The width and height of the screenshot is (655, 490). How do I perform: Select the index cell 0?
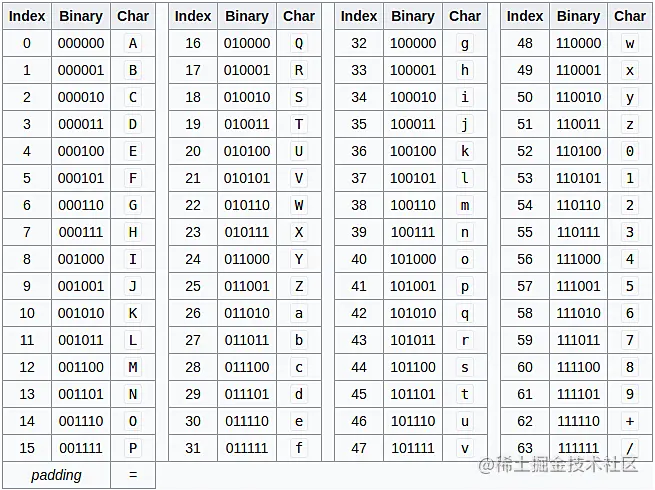[27, 43]
